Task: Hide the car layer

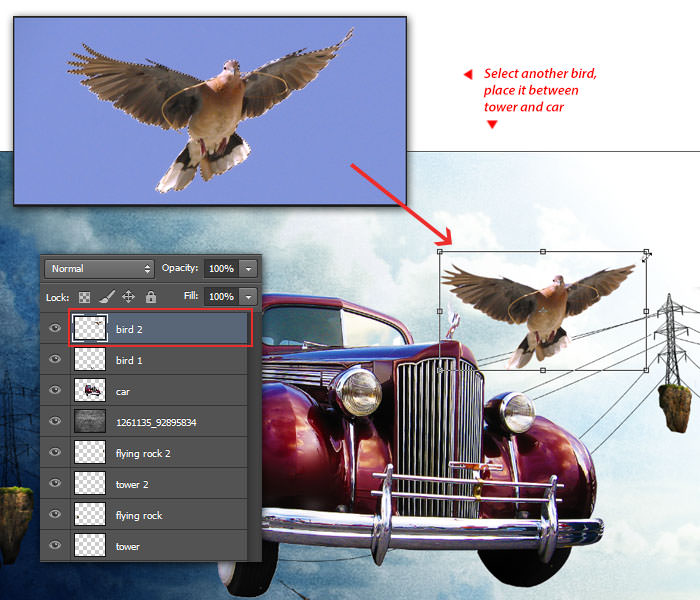Action: [x=55, y=390]
